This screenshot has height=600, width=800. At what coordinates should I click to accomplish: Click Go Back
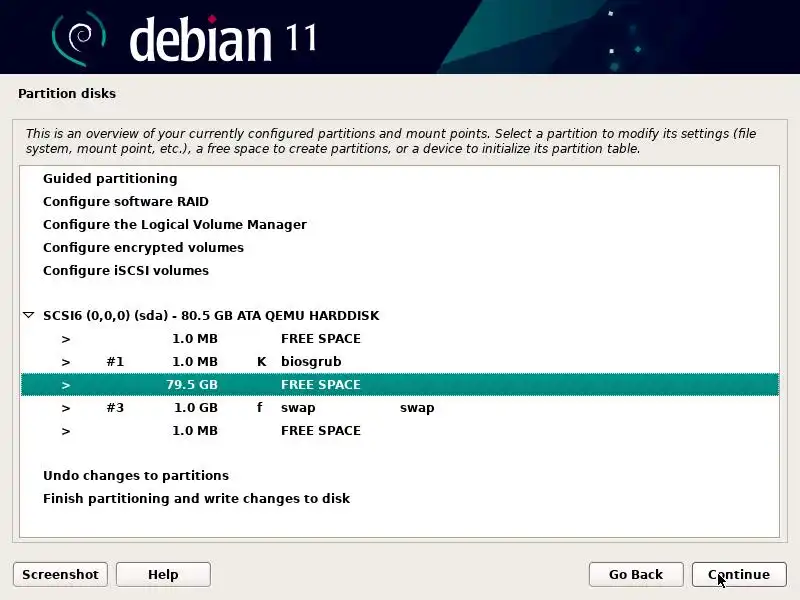(x=636, y=574)
